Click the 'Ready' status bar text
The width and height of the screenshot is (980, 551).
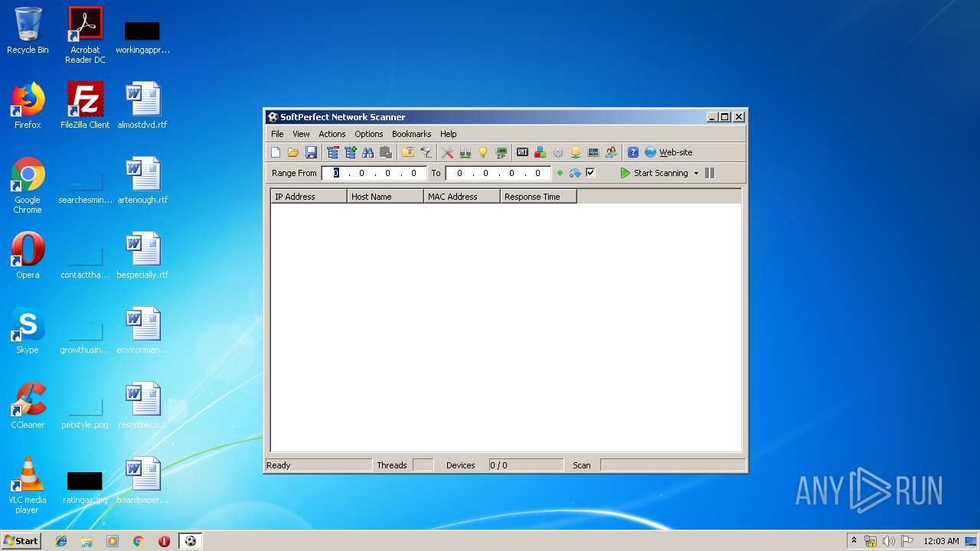coord(279,465)
